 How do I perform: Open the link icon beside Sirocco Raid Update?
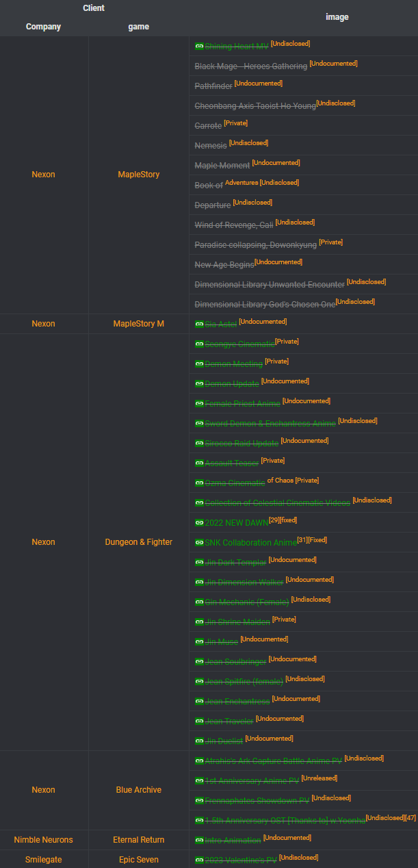(x=199, y=444)
